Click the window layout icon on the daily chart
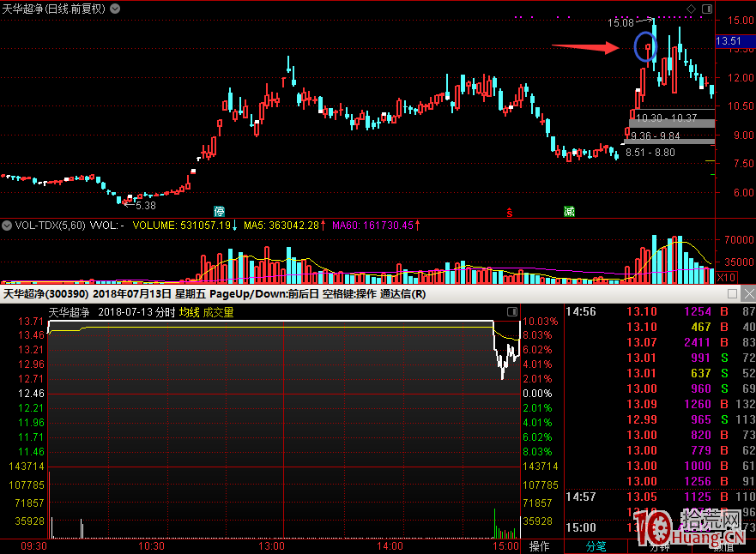 tap(707, 9)
